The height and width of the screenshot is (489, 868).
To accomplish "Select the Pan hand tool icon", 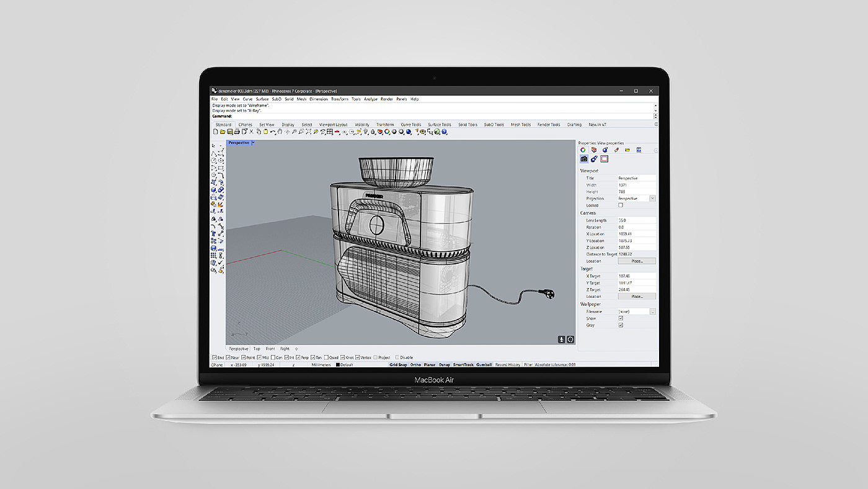I will [x=280, y=132].
